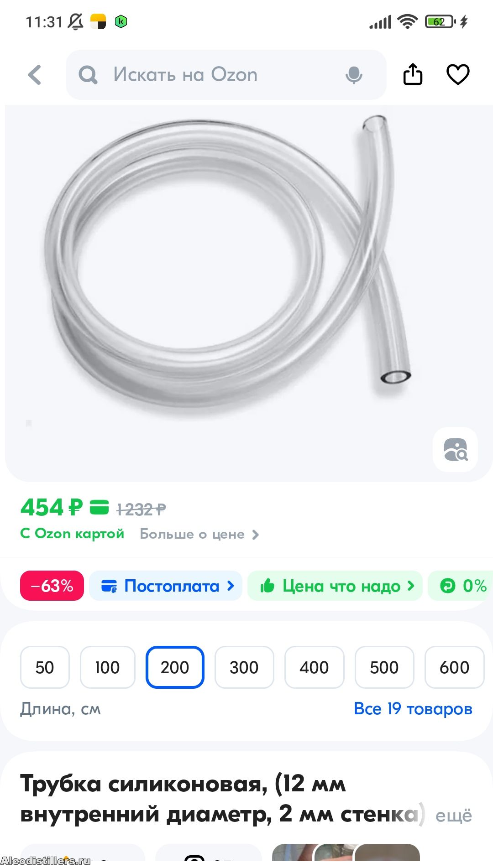The image size is (493, 868).
Task: Tap the −63% discount badge
Action: tap(52, 586)
